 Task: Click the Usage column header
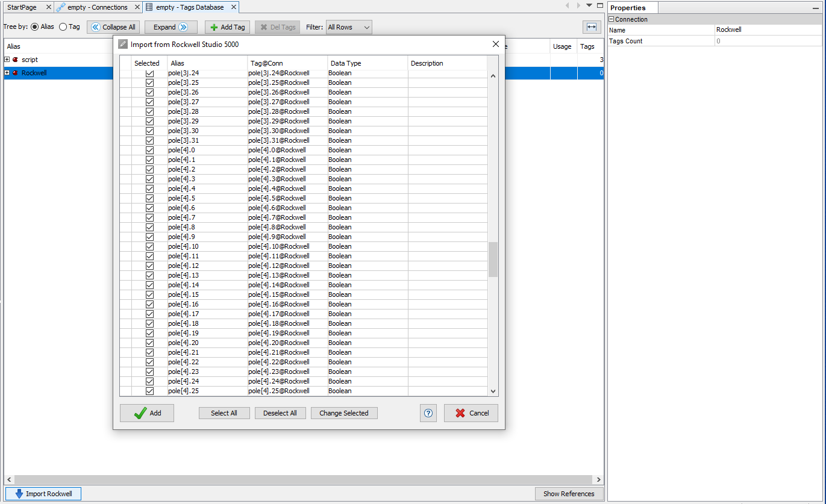(563, 46)
